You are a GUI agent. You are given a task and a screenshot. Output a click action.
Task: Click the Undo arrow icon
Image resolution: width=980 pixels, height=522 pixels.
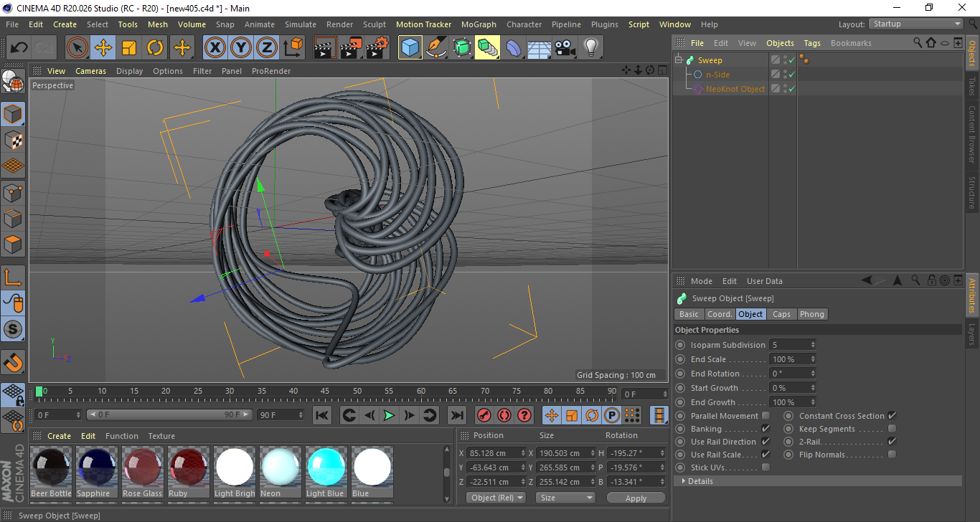point(19,48)
